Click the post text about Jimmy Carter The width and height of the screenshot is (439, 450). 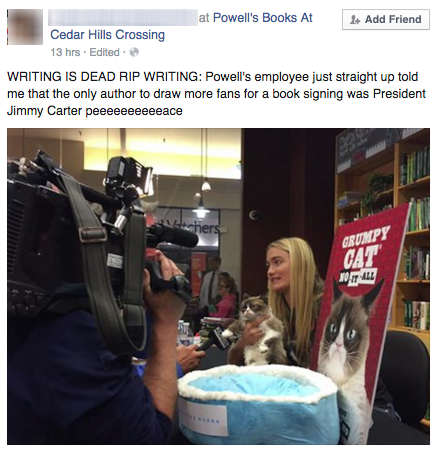tap(216, 94)
